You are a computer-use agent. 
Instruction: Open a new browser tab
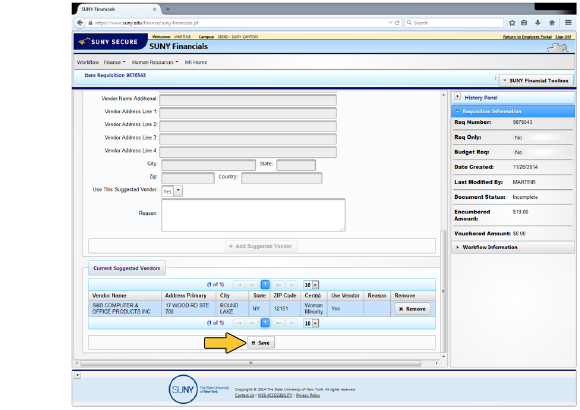click(168, 9)
